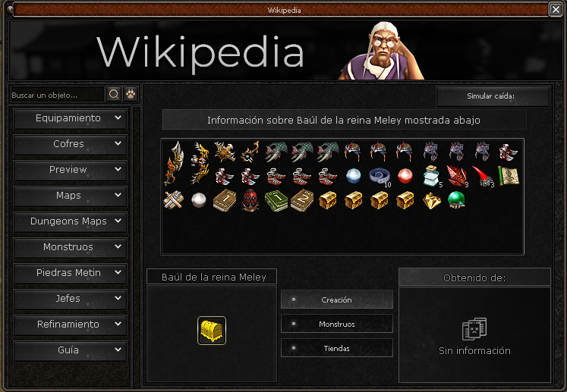Screen dimensions: 567x392
Task: Select the green-edged parchment scroll item
Action: 509,176
